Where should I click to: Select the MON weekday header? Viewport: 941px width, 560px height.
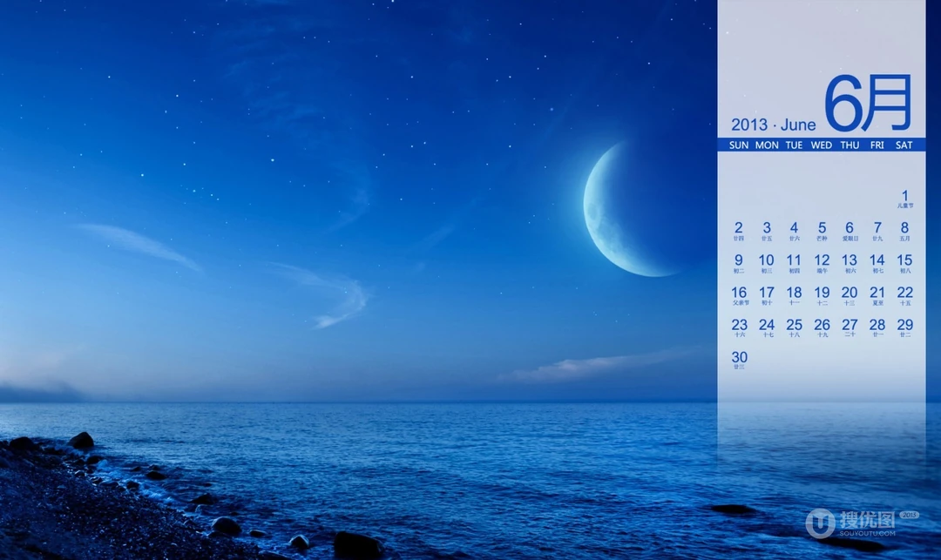[767, 145]
